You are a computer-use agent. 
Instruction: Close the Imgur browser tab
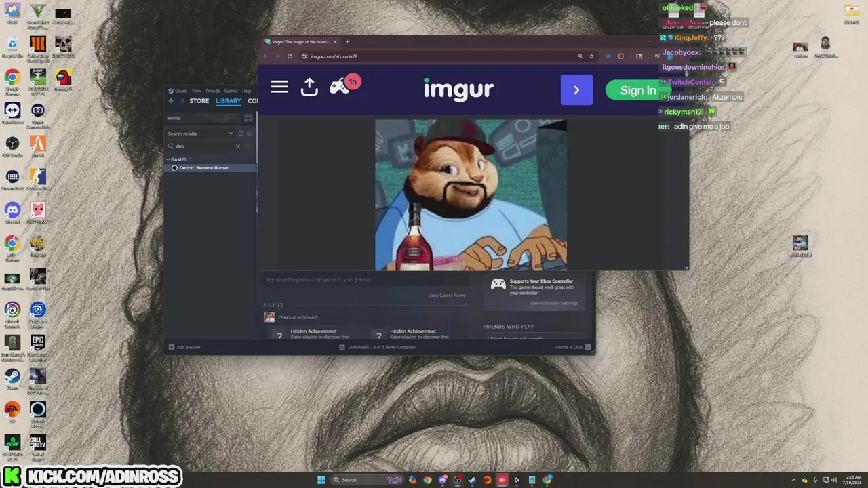[x=334, y=42]
